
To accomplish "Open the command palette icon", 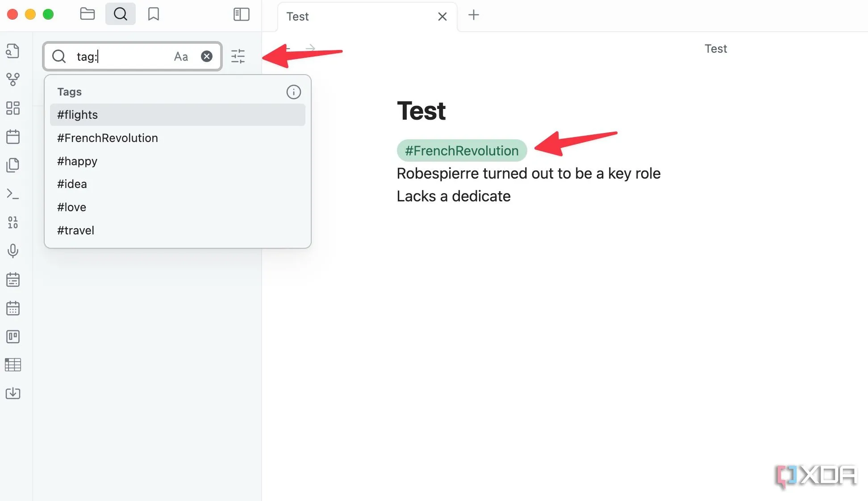I will [x=13, y=194].
